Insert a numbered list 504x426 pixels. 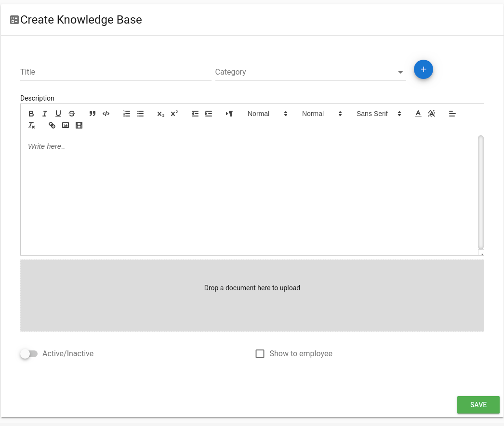127,114
